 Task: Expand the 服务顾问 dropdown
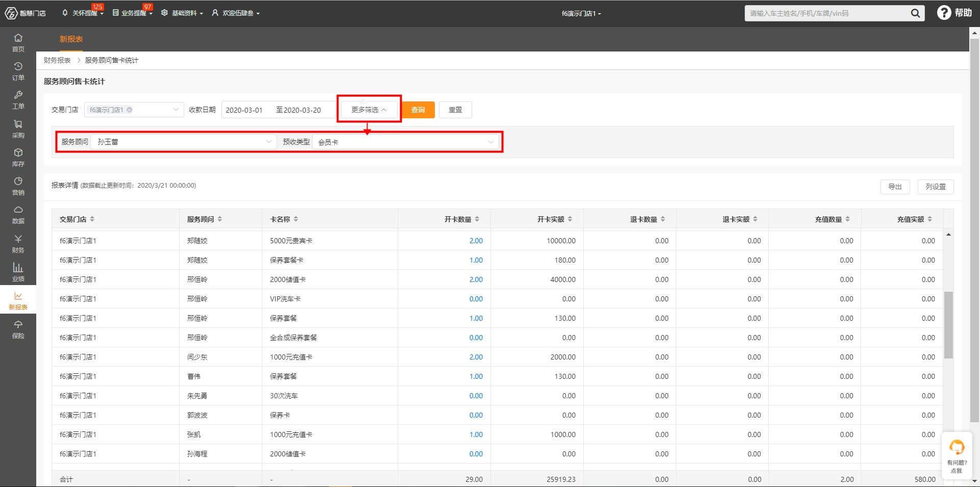[268, 142]
